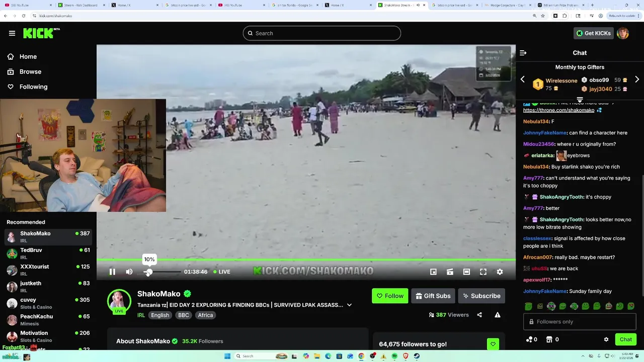Click the Followers only chat input
Image resolution: width=644 pixels, height=362 pixels.
coord(580,322)
